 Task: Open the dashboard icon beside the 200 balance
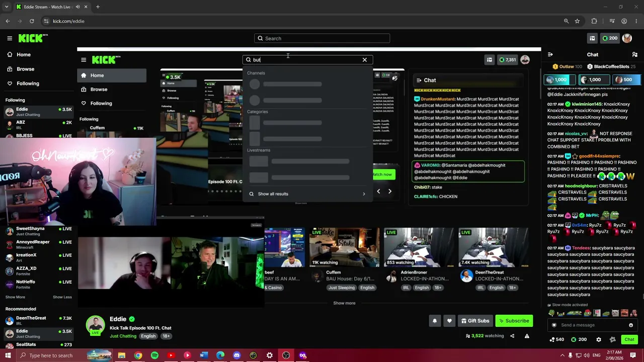point(592,38)
